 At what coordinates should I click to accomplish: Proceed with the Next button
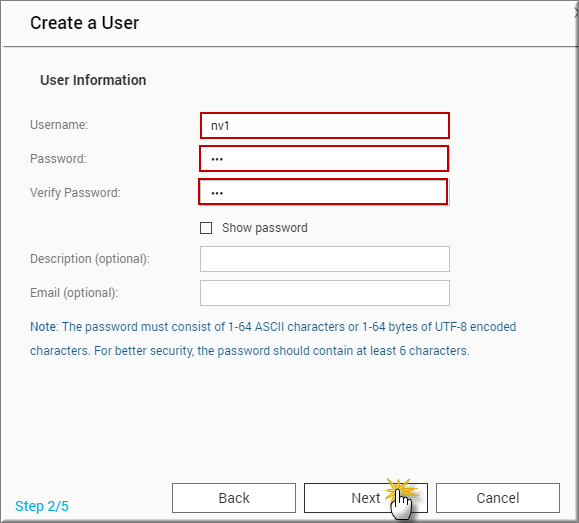click(x=366, y=498)
